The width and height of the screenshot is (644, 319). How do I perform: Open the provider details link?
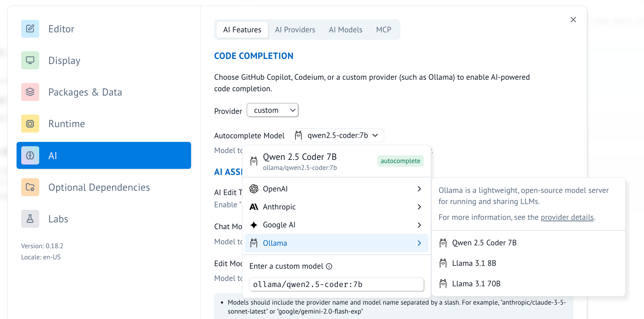click(x=567, y=217)
